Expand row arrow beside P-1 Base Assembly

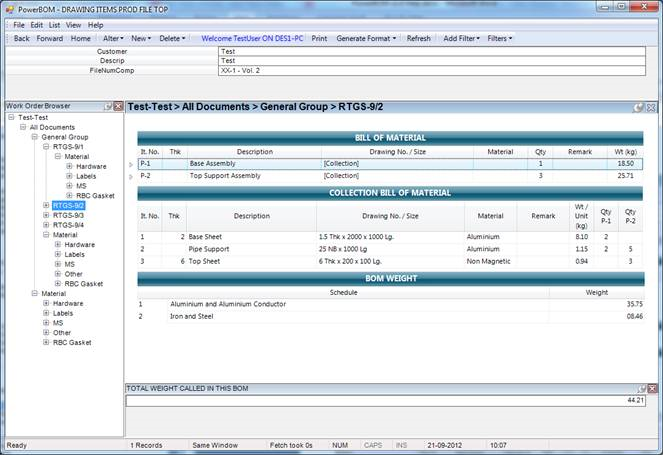click(131, 164)
